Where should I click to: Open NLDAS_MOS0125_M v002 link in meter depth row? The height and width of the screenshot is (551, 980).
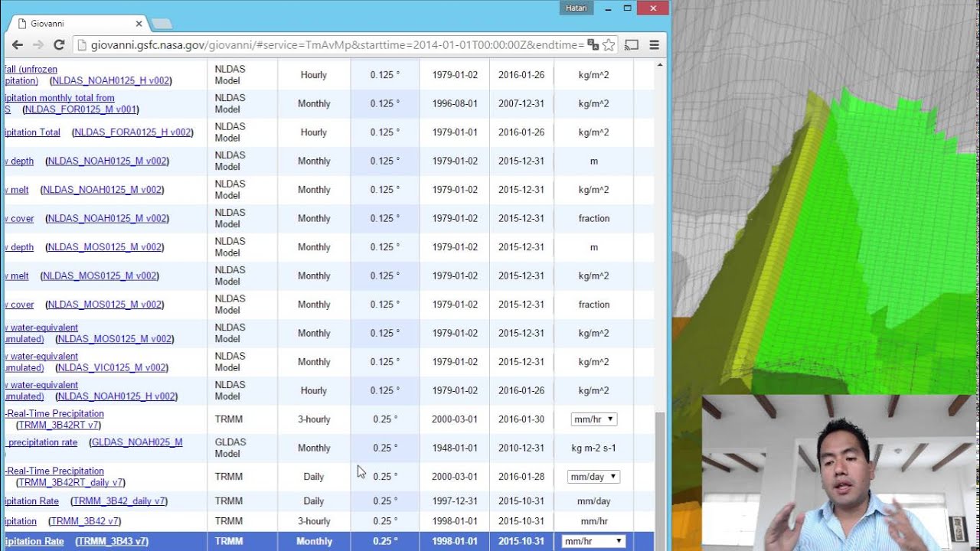104,247
